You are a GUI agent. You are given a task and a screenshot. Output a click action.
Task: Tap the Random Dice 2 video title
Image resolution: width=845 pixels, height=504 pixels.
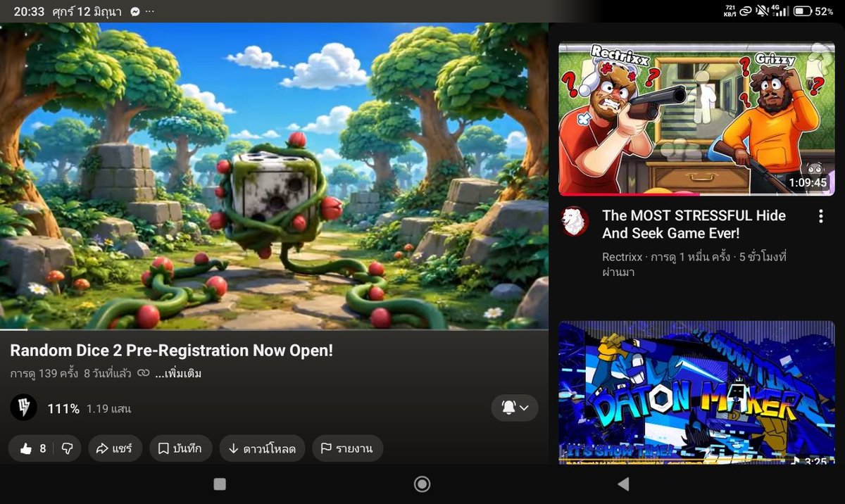[x=171, y=350]
